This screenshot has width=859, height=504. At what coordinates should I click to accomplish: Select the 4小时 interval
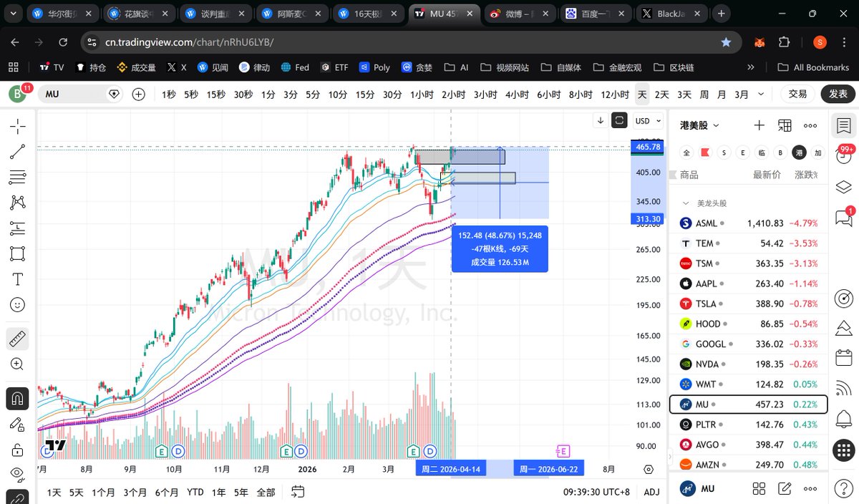point(516,94)
